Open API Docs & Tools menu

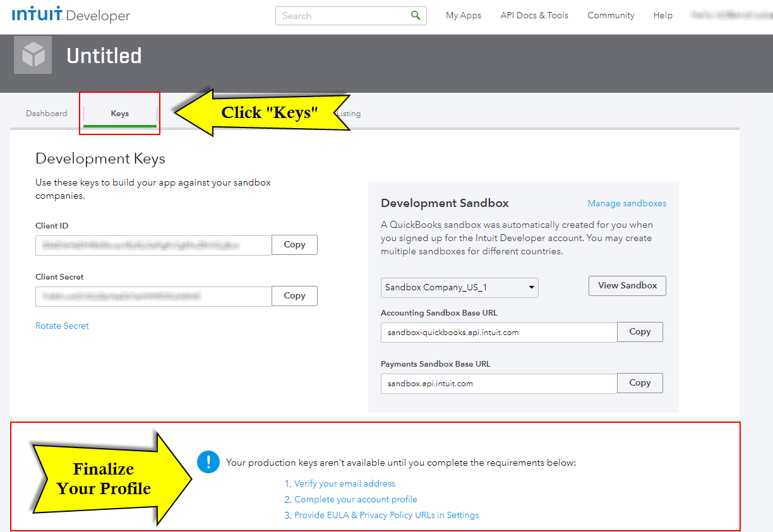[534, 15]
